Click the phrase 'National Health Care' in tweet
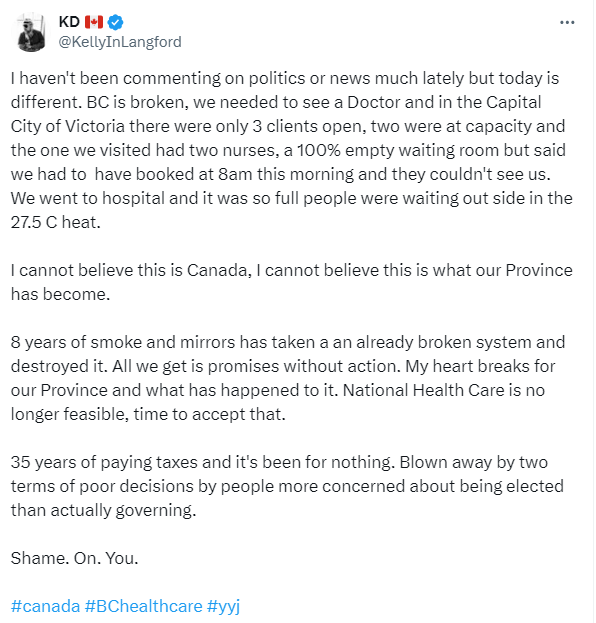596x623 pixels. 424,391
